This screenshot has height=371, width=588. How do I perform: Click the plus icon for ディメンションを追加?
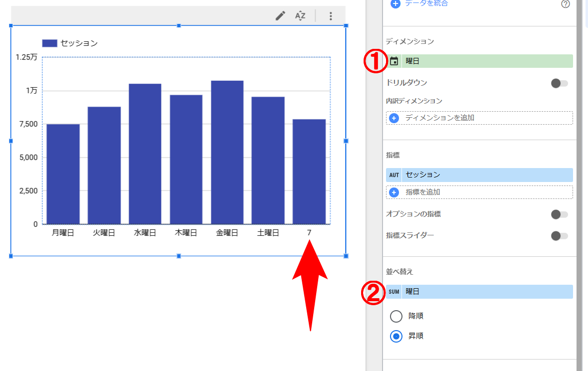coord(394,118)
